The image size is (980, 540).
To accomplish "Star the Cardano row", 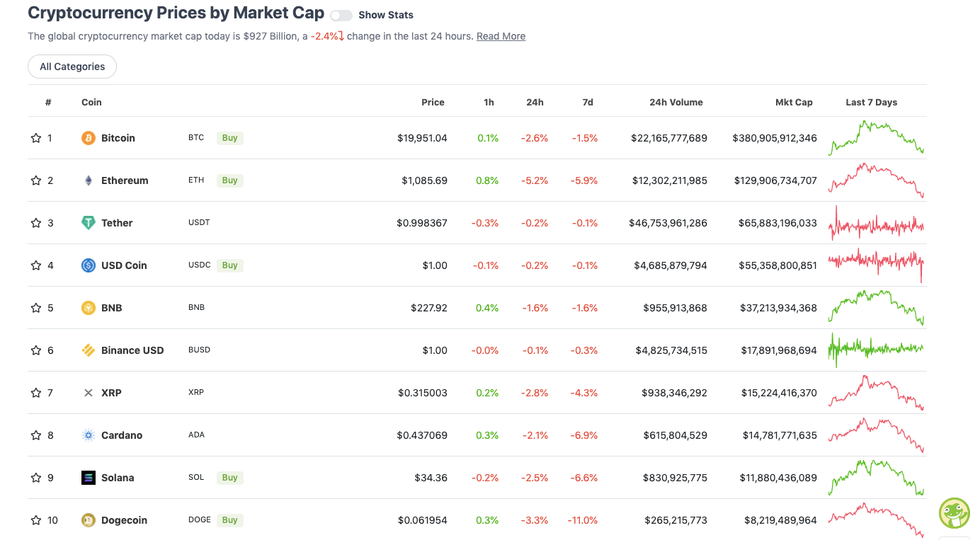I will (36, 435).
